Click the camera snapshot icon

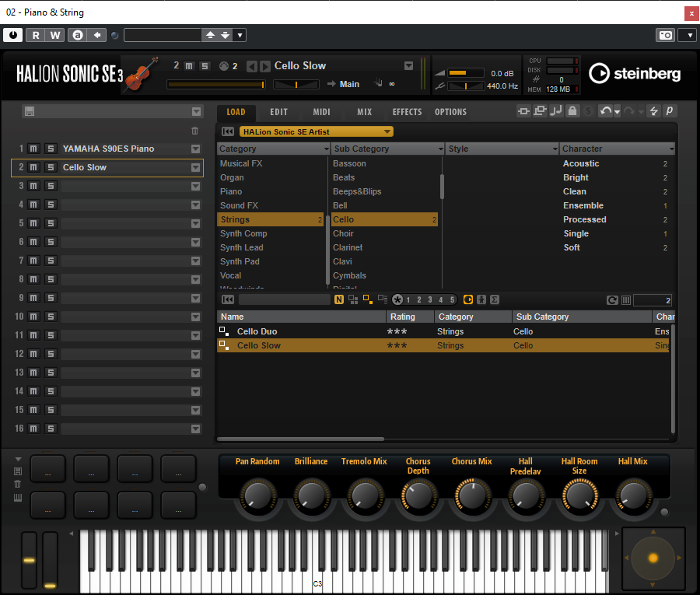coord(665,35)
